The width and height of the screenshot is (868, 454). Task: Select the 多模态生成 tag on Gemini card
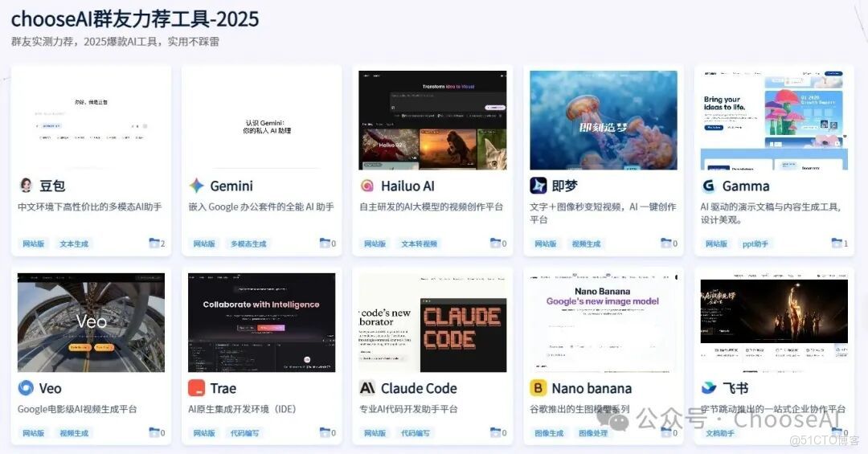248,243
